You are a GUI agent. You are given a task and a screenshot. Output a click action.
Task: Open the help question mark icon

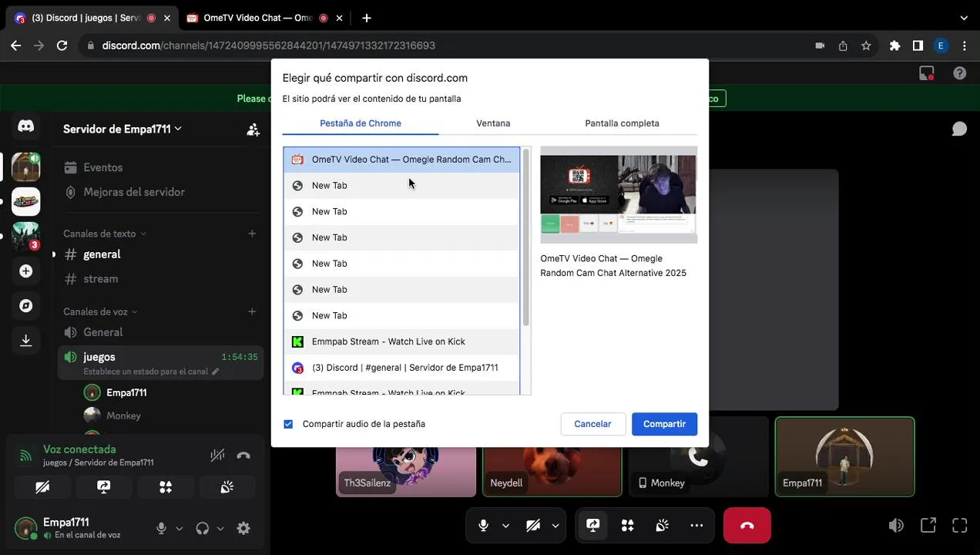pyautogui.click(x=959, y=73)
